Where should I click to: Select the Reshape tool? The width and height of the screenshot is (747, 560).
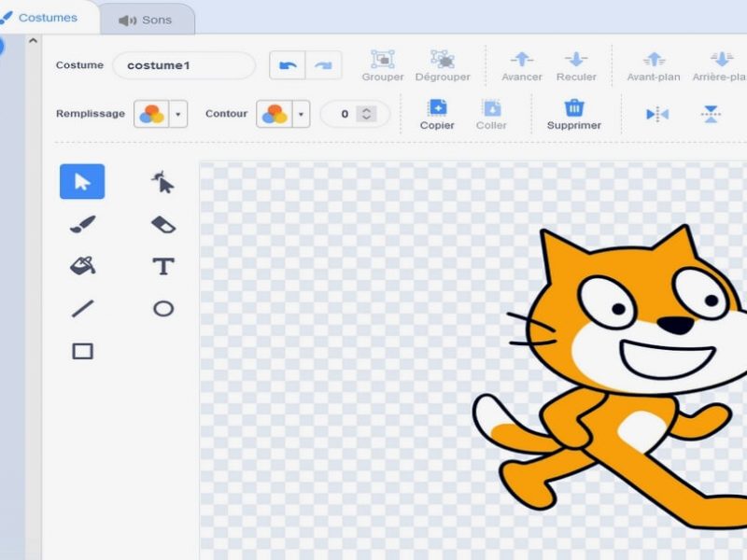[162, 182]
